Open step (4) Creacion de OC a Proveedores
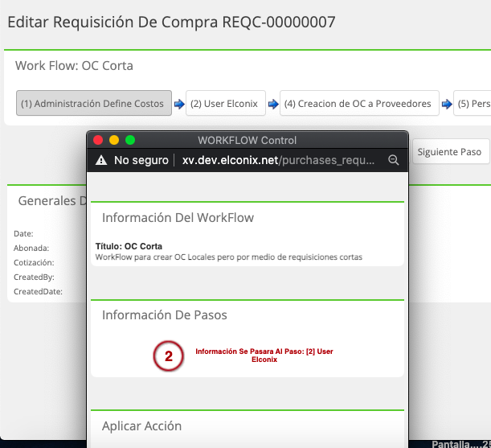Image resolution: width=491 pixels, height=448 pixels. [359, 103]
